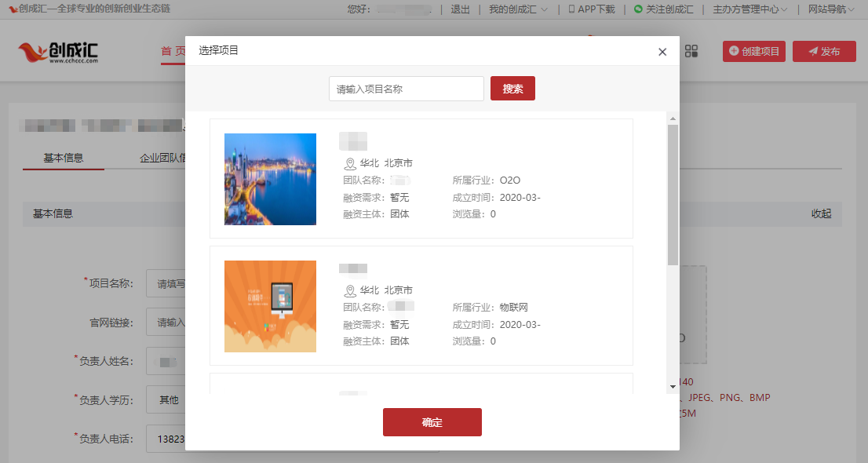Click the green icon beside 关注创成汇
This screenshot has width=868, height=463.
pyautogui.click(x=637, y=9)
